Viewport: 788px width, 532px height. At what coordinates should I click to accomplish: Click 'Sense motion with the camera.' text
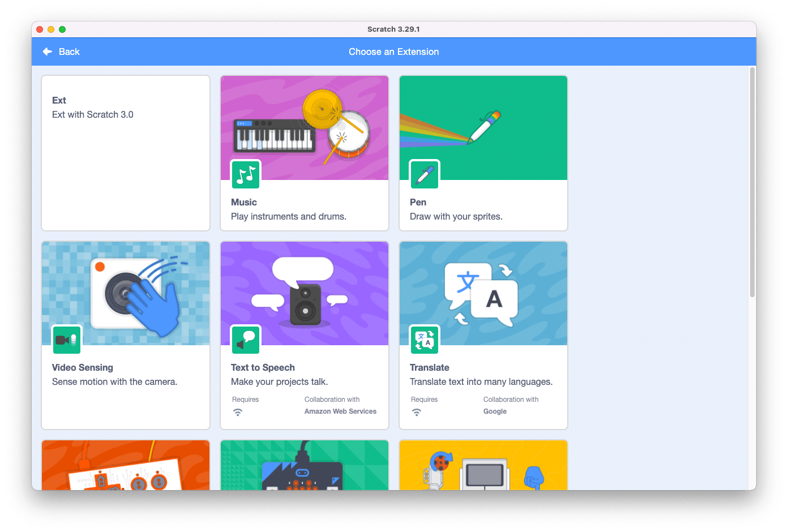(x=115, y=381)
